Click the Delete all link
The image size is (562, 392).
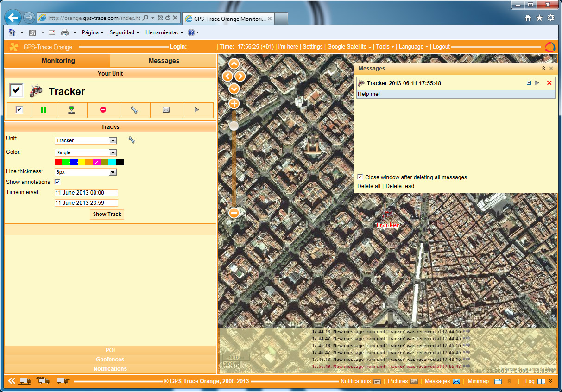coord(369,186)
